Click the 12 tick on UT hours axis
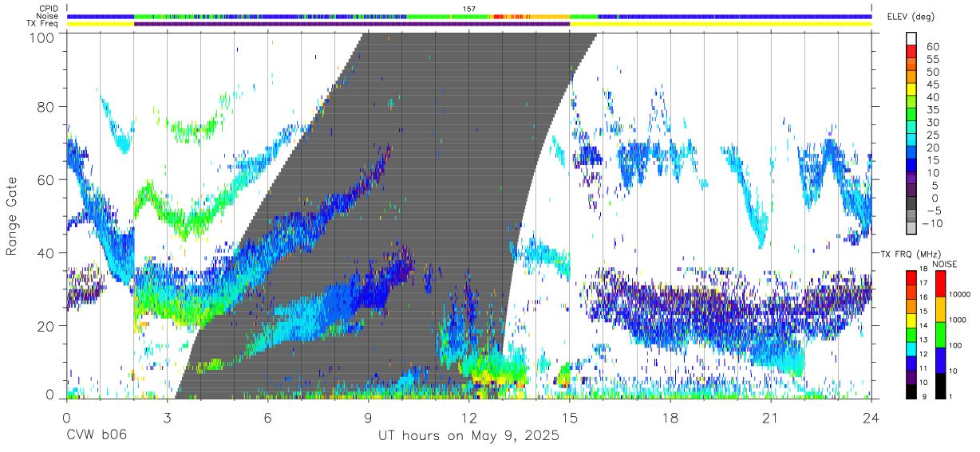This screenshot has height=452, width=980. pyautogui.click(x=468, y=418)
